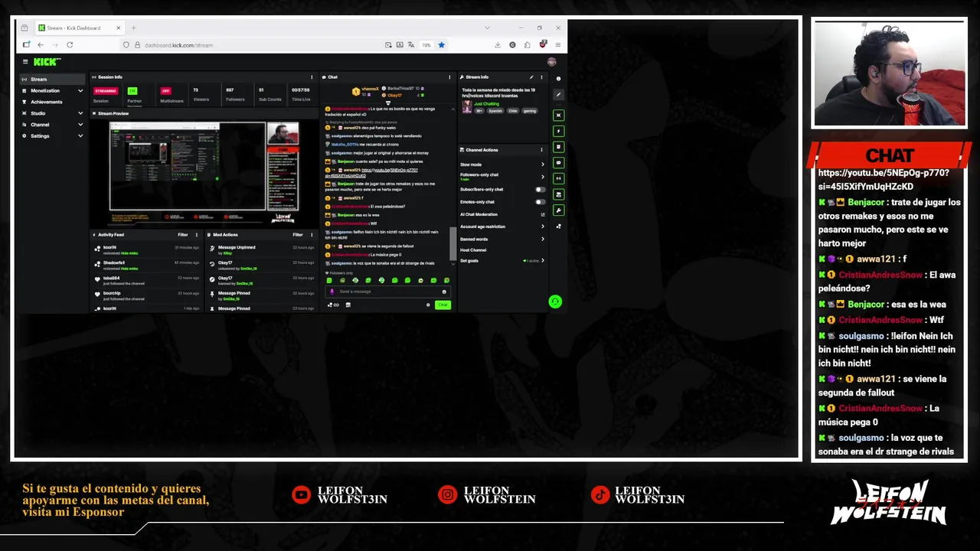Open Firefox application menu icon
980x551 pixels.
(x=558, y=45)
